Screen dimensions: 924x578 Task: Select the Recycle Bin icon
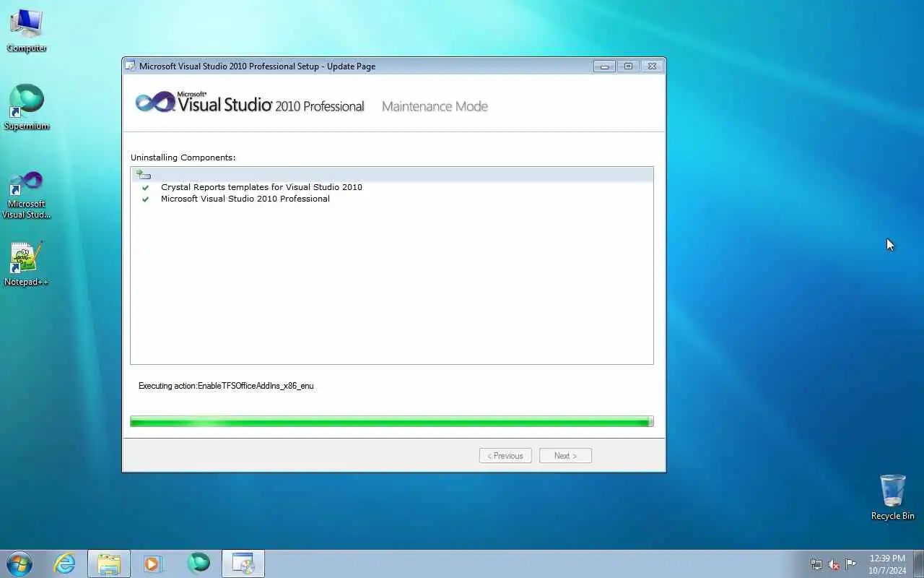pyautogui.click(x=892, y=497)
